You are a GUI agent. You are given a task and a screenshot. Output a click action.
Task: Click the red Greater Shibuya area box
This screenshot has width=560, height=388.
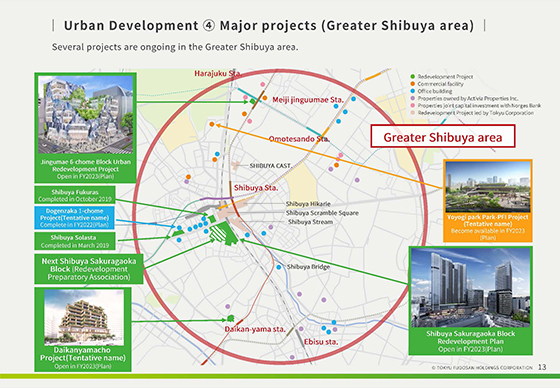pos(443,136)
